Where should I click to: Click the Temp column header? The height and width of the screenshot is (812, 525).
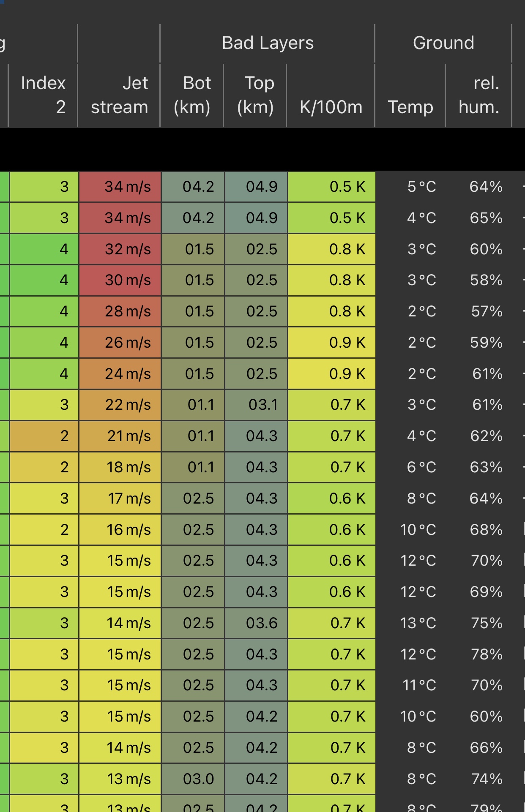[x=410, y=107]
